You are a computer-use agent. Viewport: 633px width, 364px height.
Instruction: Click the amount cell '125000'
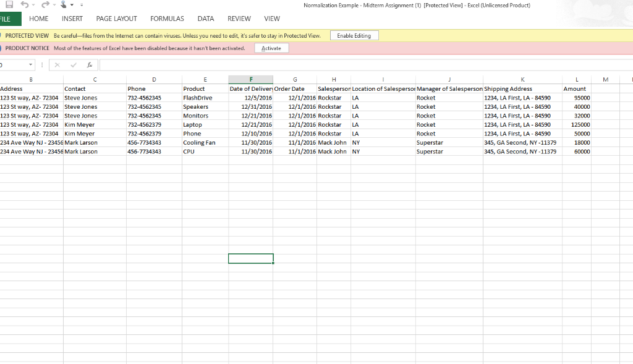click(577, 125)
